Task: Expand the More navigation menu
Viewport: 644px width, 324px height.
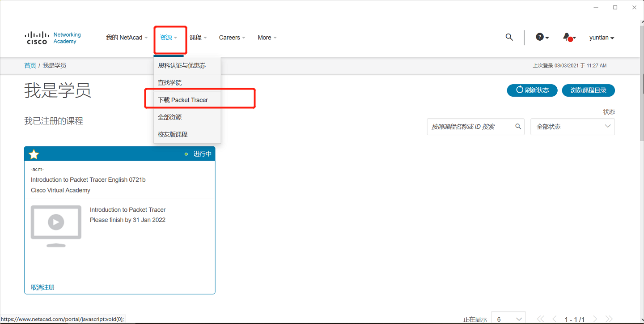Action: click(x=267, y=38)
